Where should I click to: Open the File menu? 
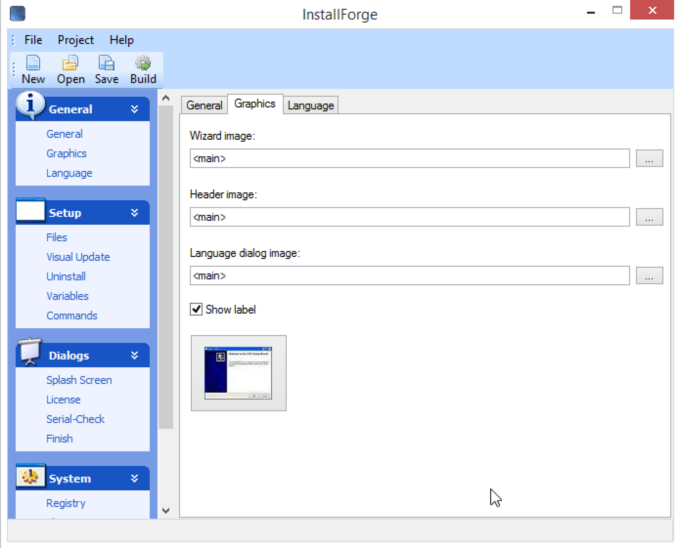[33, 40]
